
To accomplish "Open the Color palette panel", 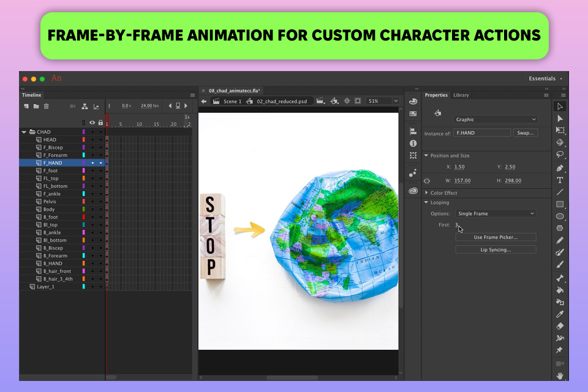I will (413, 102).
